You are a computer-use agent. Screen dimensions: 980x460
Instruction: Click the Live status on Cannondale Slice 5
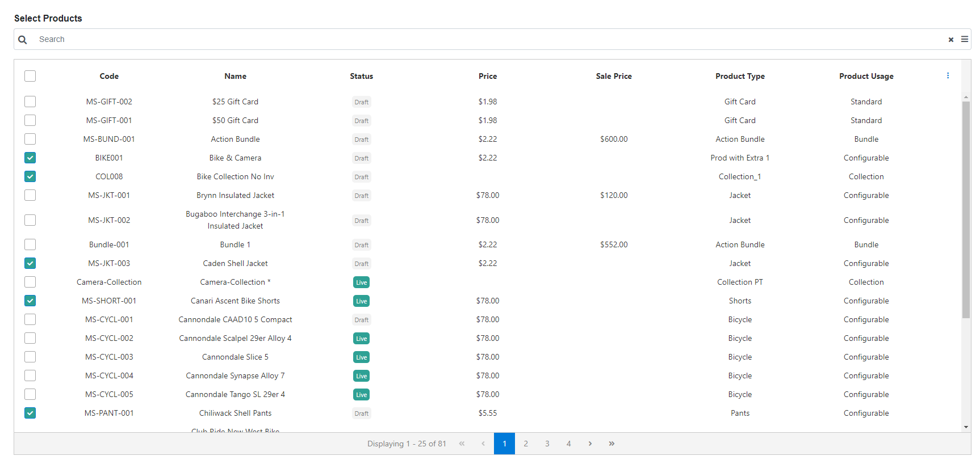(362, 357)
